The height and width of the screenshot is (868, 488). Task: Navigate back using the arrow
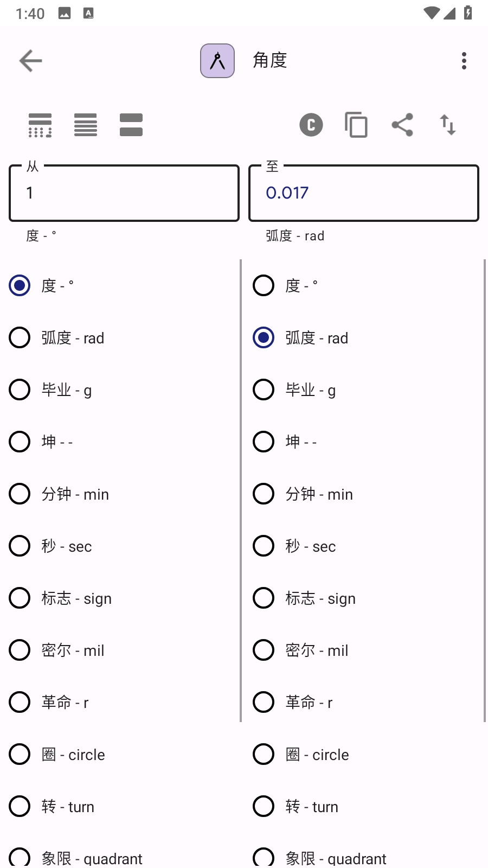pos(30,60)
